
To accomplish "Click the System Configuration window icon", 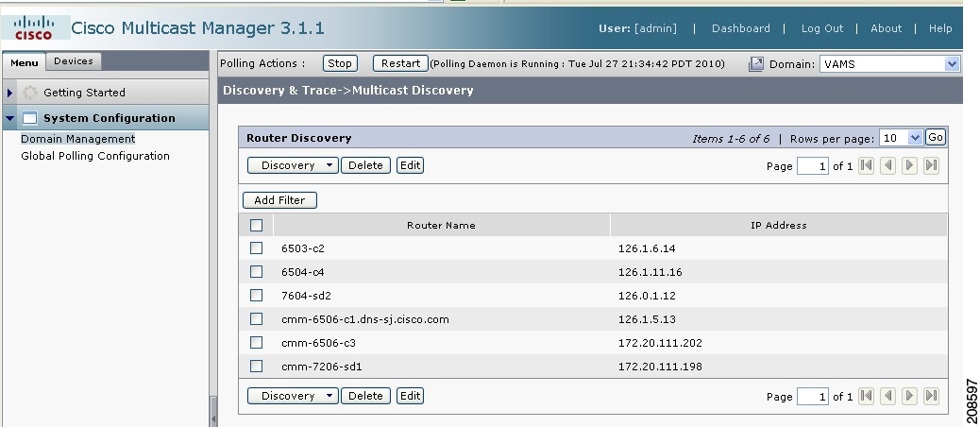I will (x=29, y=118).
